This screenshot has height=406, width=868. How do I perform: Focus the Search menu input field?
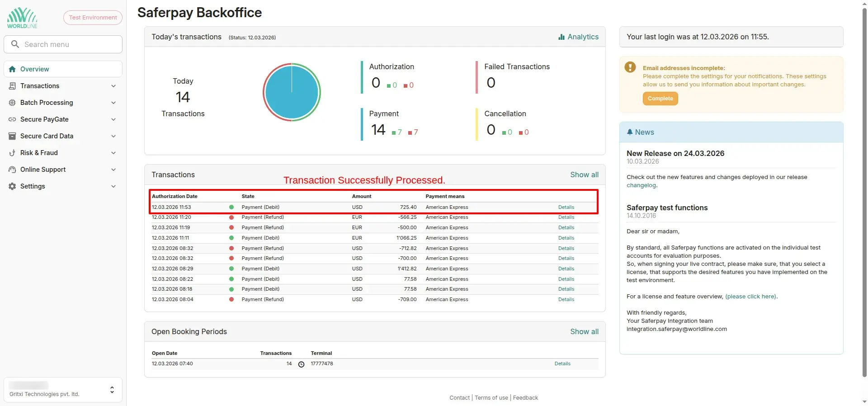63,44
